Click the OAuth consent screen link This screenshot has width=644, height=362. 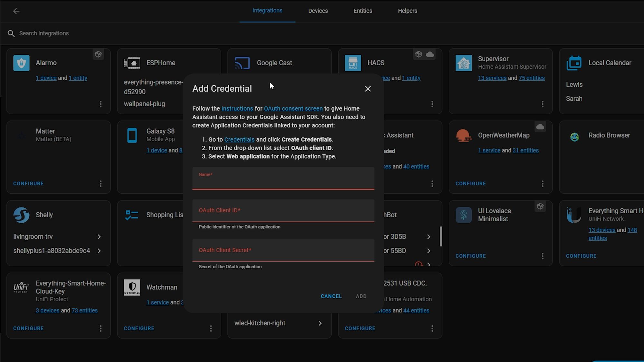point(293,108)
